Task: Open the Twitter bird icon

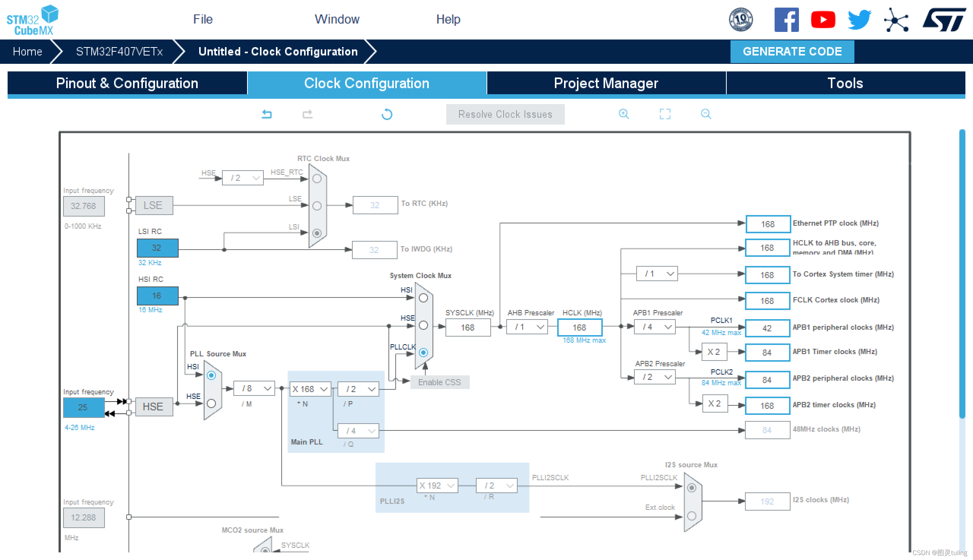Action: click(859, 20)
